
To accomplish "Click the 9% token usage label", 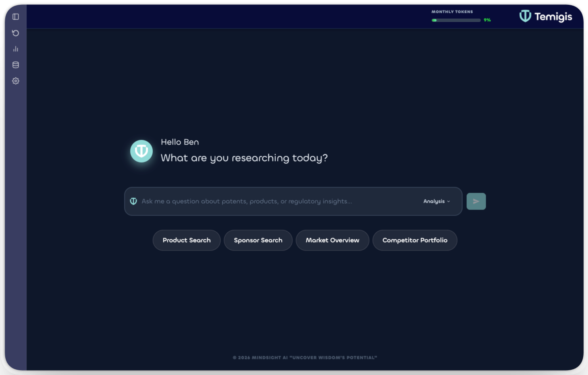I will pos(487,20).
